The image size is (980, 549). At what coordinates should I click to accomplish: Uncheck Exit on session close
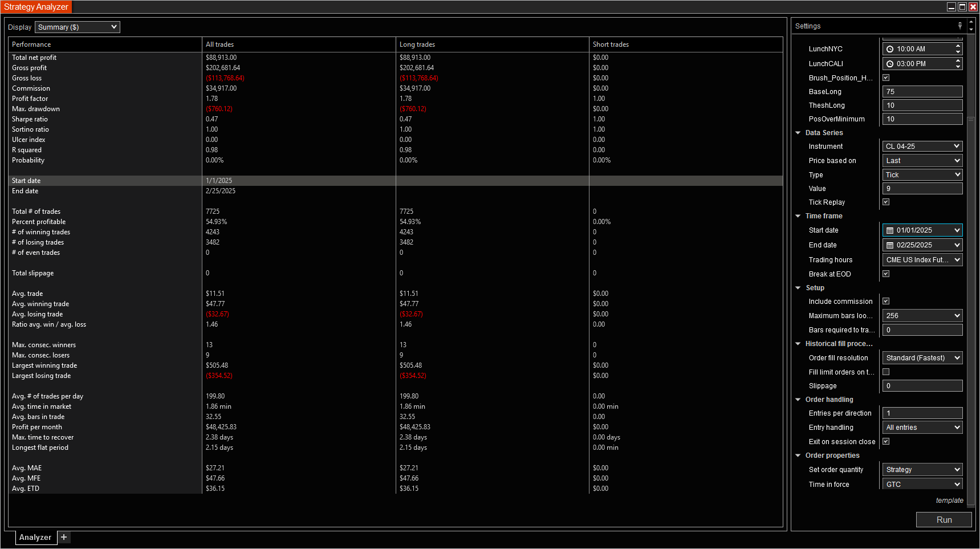pos(886,441)
